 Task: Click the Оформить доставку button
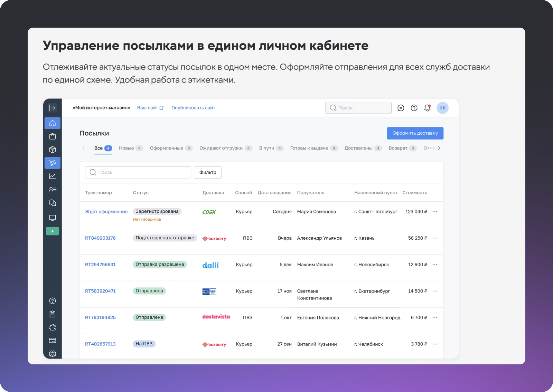pyautogui.click(x=415, y=133)
